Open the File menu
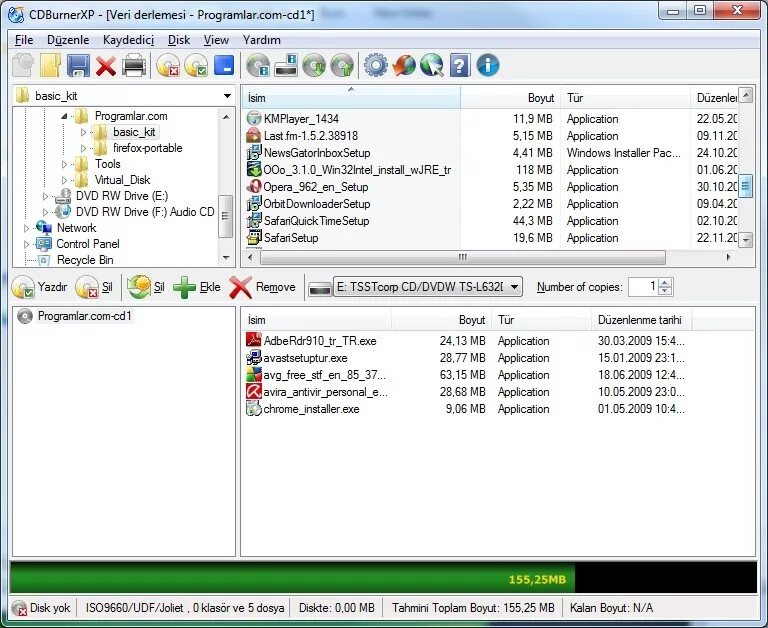Viewport: 768px width, 628px height. click(24, 40)
